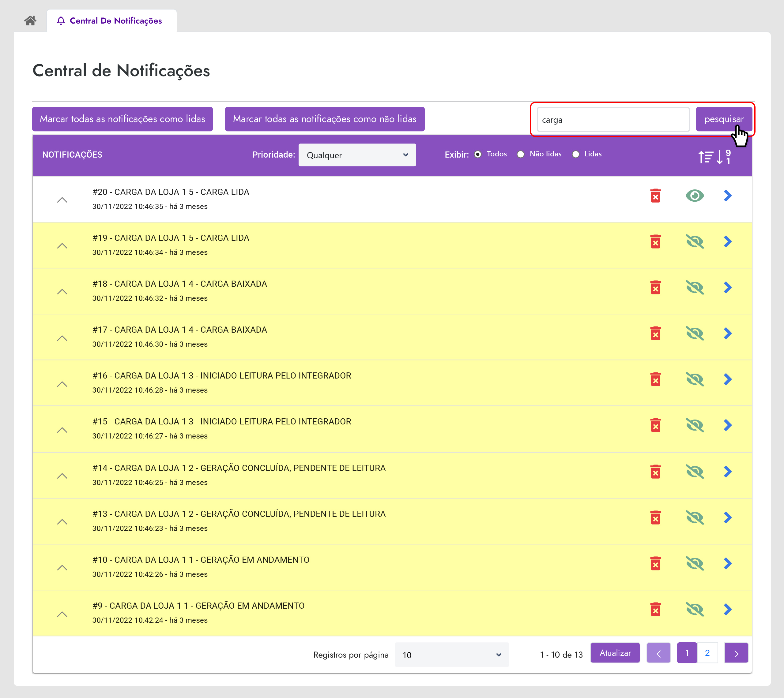The image size is (784, 698).
Task: Select the 'Lidas' radio option
Action: click(576, 154)
